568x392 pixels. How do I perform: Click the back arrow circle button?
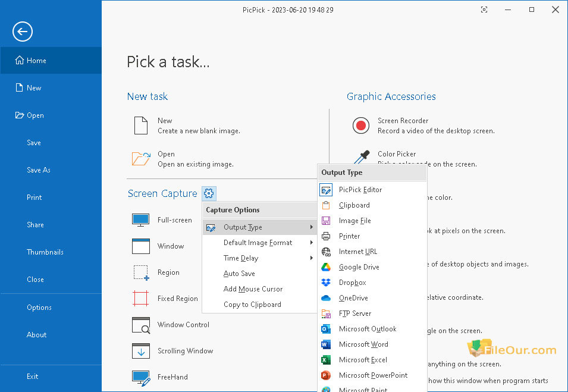coord(23,32)
